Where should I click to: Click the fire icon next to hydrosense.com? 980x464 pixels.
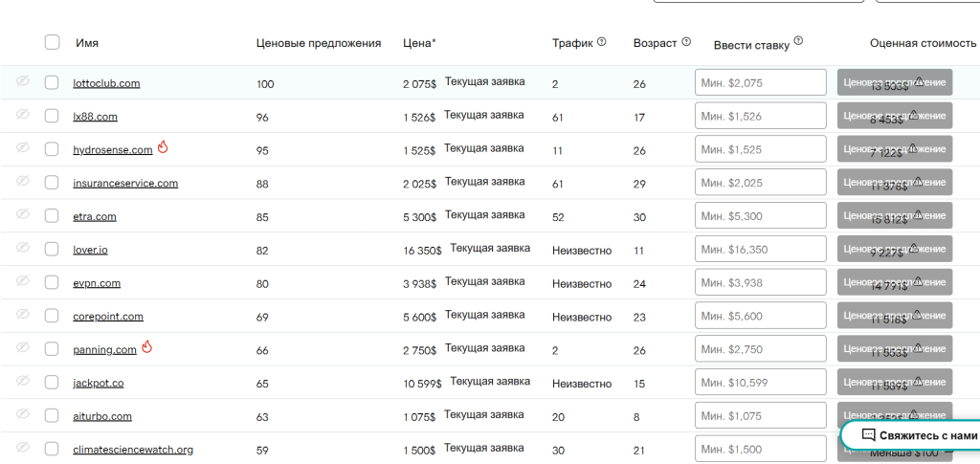163,148
